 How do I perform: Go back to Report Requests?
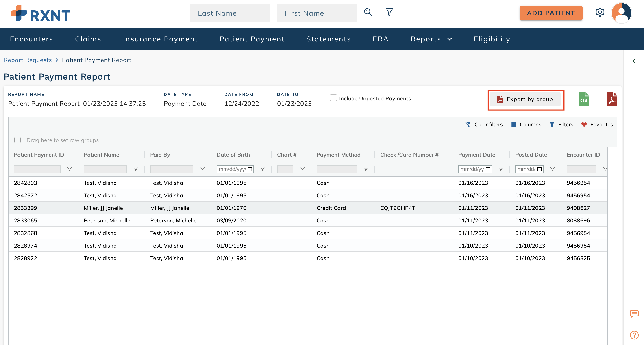28,60
